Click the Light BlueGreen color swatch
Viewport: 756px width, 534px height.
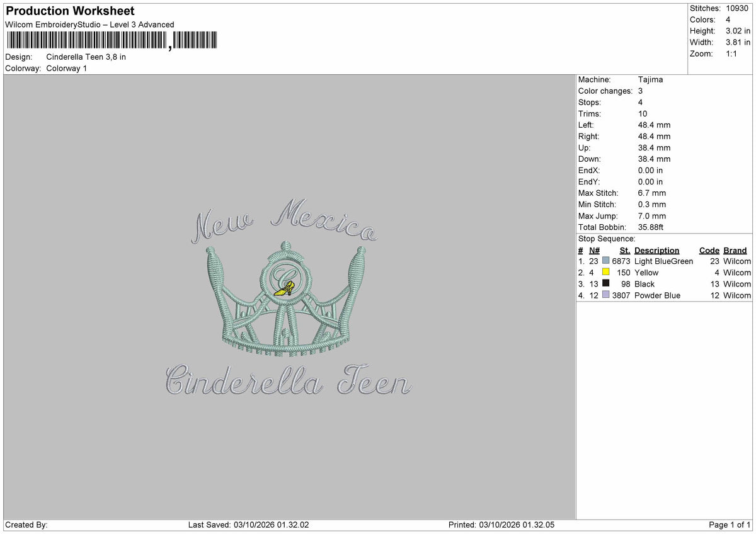click(x=606, y=261)
